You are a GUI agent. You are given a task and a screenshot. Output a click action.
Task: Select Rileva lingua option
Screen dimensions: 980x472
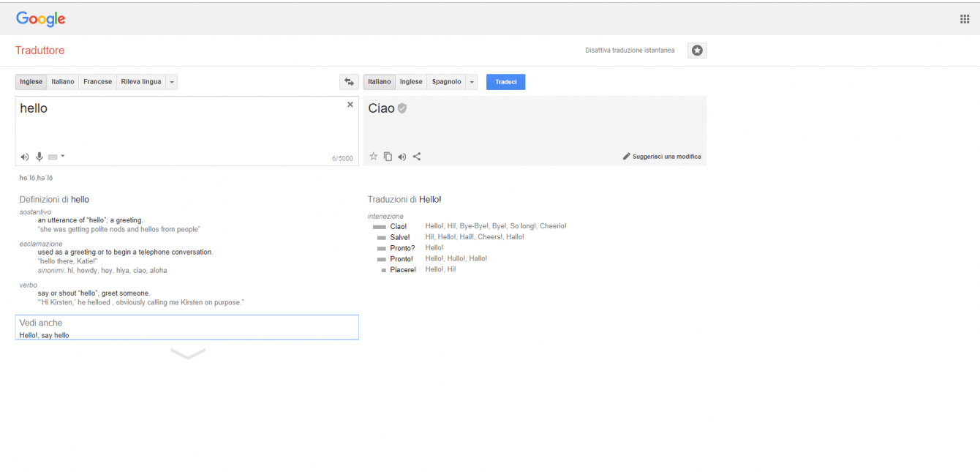141,82
